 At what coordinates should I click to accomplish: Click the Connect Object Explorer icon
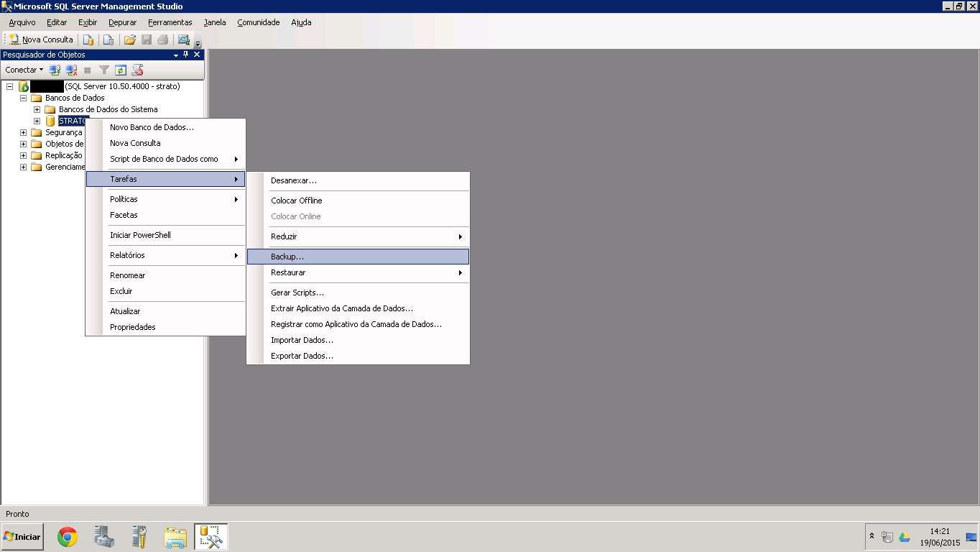55,70
